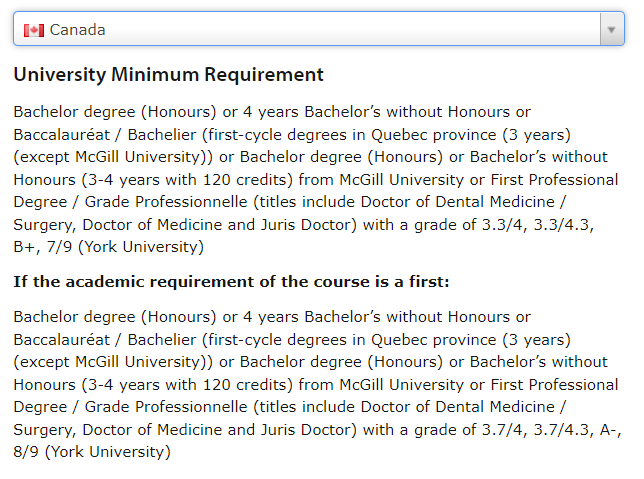Click the 8/9 (York University) text
The image size is (644, 479).
[92, 452]
